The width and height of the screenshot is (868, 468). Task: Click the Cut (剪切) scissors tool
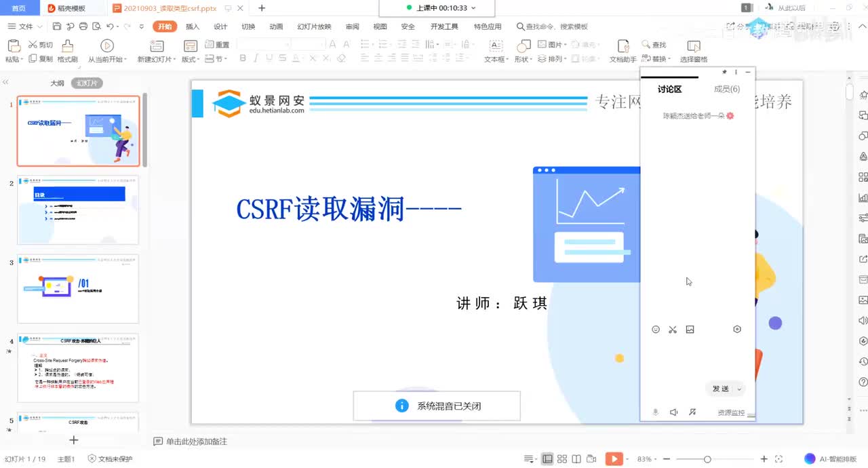tap(40, 45)
